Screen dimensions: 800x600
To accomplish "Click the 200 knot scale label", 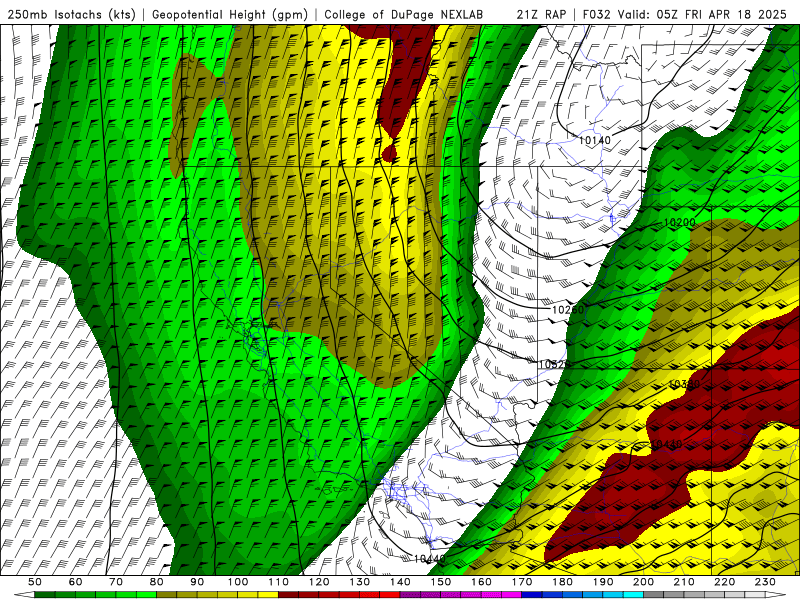I will point(643,582).
